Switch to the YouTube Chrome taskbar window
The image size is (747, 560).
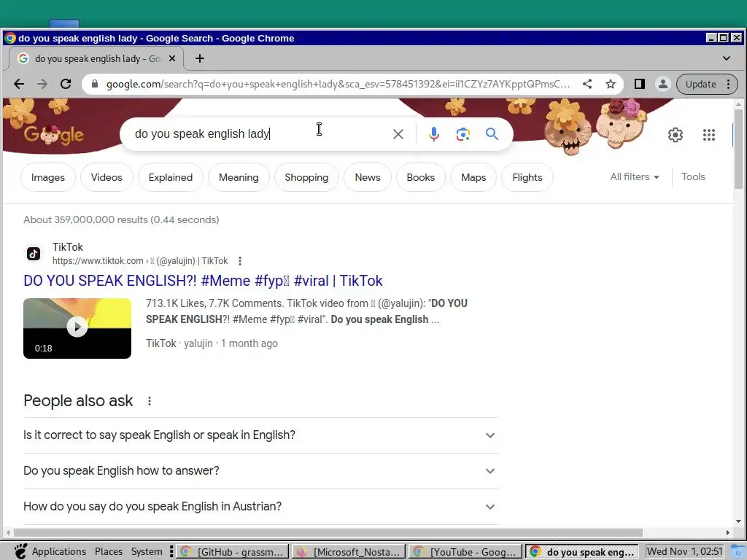pos(465,552)
